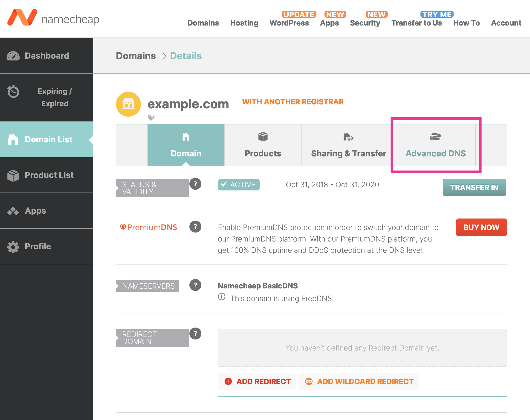Click the 'Namecheap BasicDNS' text
Viewport: 530px width, 420px height.
tap(258, 286)
